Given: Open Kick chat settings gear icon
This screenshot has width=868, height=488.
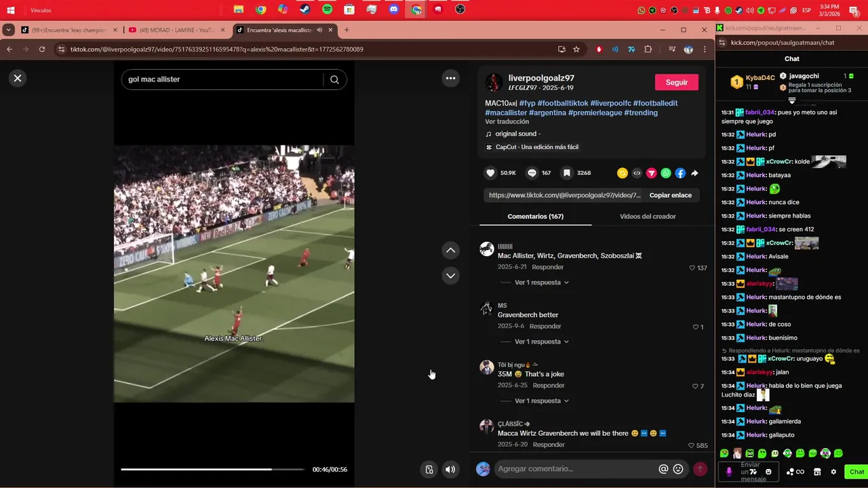Looking at the screenshot, I should point(833,472).
